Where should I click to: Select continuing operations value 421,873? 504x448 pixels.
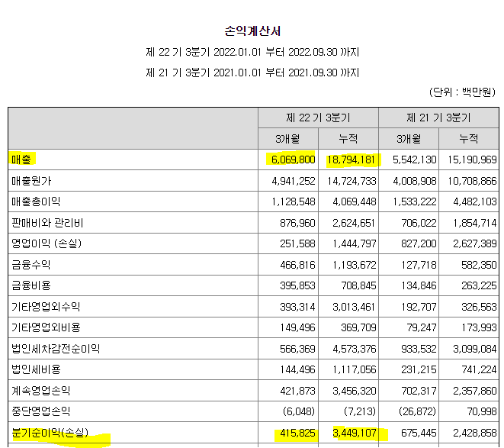pyautogui.click(x=297, y=391)
